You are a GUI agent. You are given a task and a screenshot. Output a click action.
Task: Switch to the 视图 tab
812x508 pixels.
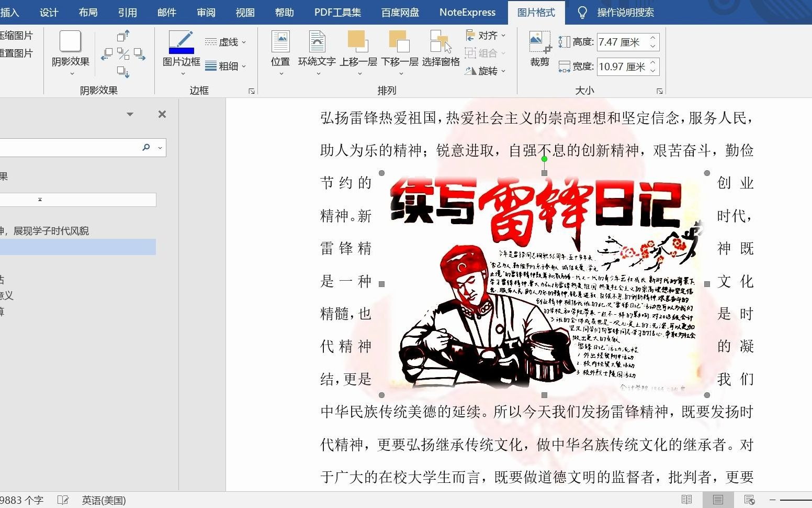coord(245,12)
